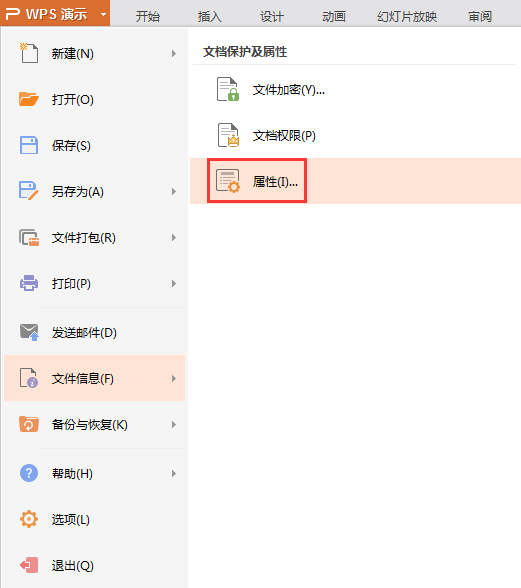Click the blue save disk icon
This screenshot has width=521, height=588.
29,145
